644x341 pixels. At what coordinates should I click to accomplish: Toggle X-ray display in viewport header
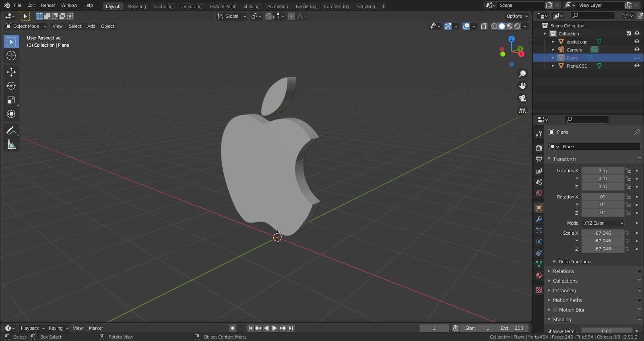(x=484, y=26)
